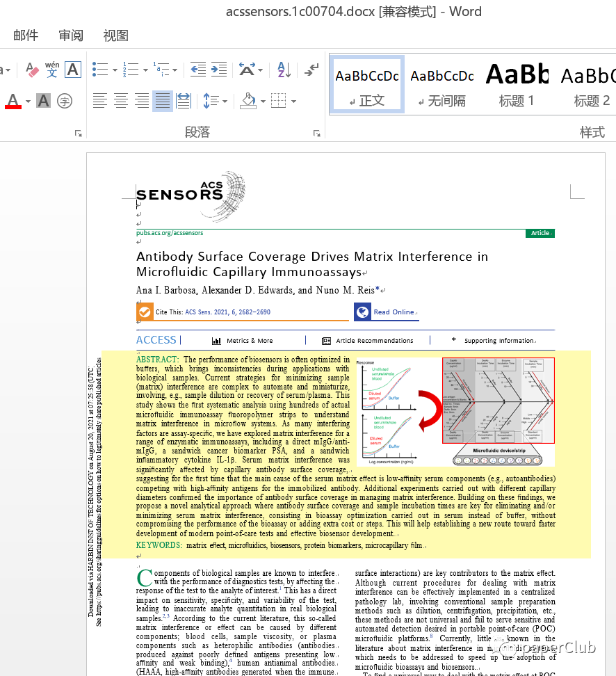Viewport: 616px width, 676px height.
Task: Apply red font color
Action: coord(13,102)
